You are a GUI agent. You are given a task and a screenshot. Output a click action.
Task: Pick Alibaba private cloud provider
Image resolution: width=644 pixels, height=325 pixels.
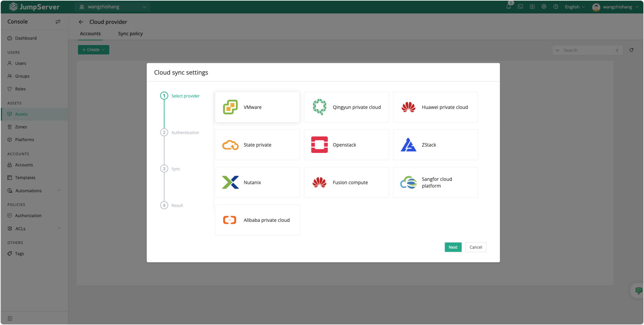pyautogui.click(x=257, y=220)
